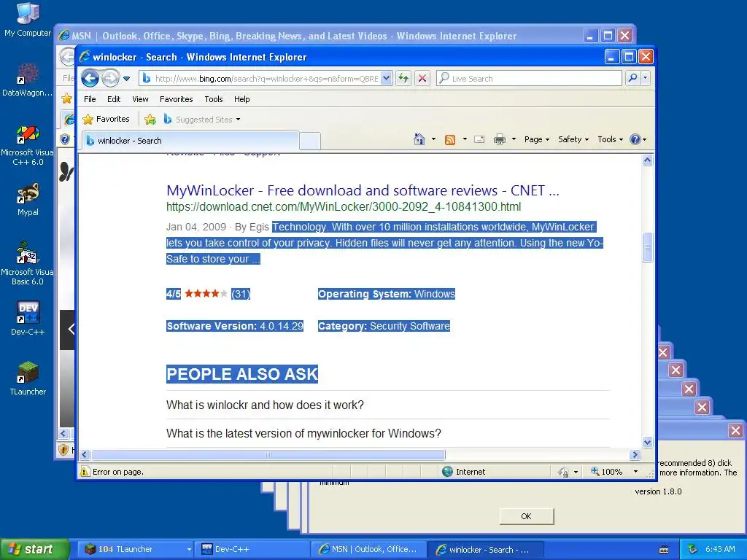Viewport: 747px width, 560px height.
Task: Click the Internet zone globe in status bar
Action: 447,472
